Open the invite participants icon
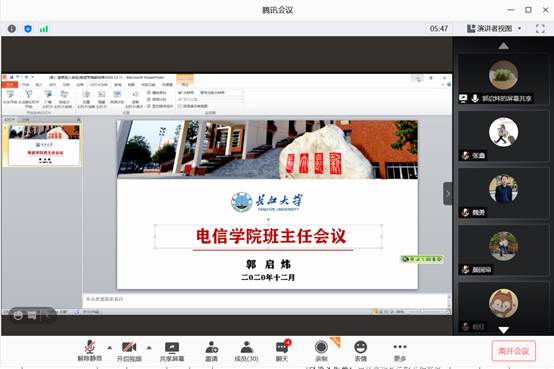The image size is (554, 369). [211, 351]
